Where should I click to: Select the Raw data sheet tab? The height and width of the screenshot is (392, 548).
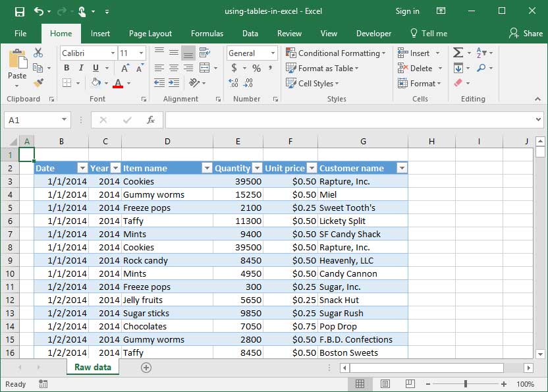coord(92,367)
